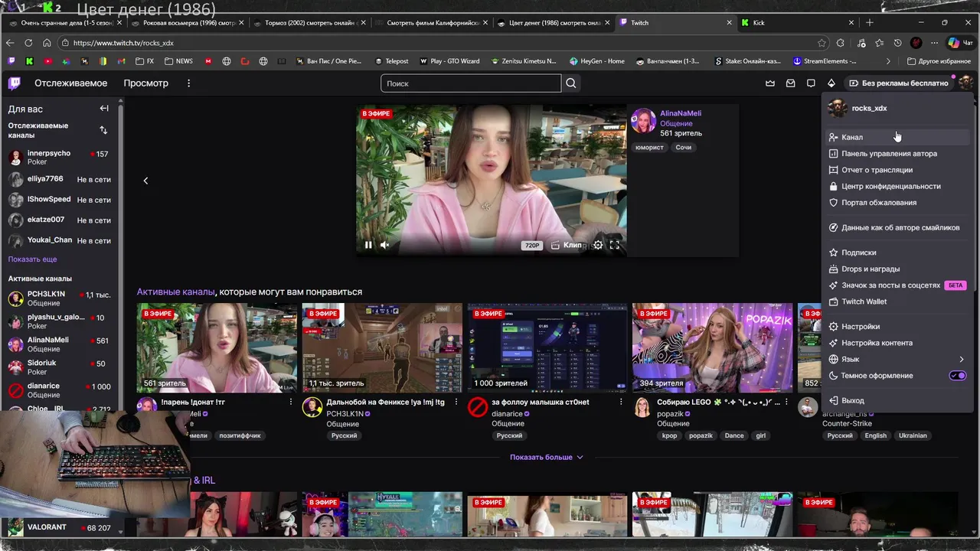Open Подписки in the user menu
This screenshot has width=980, height=551.
(897, 253)
